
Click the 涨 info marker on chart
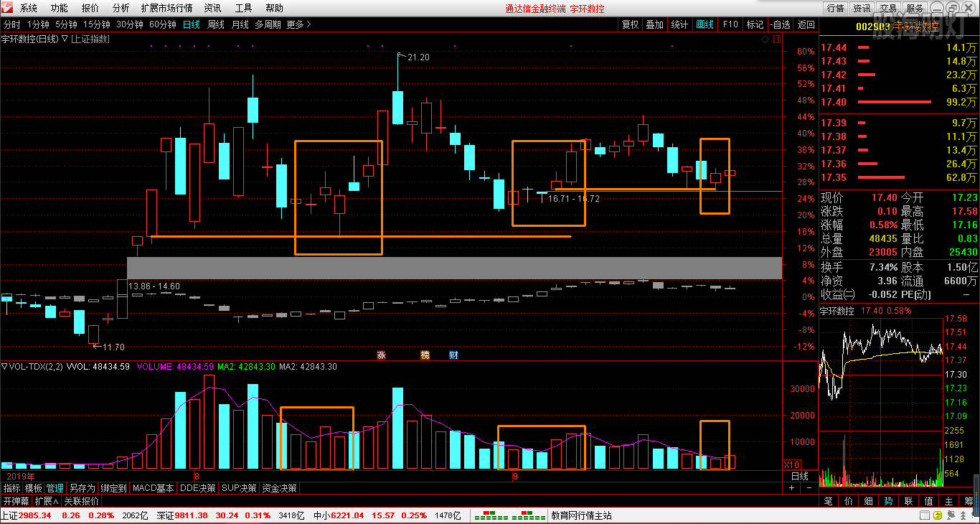coord(382,355)
